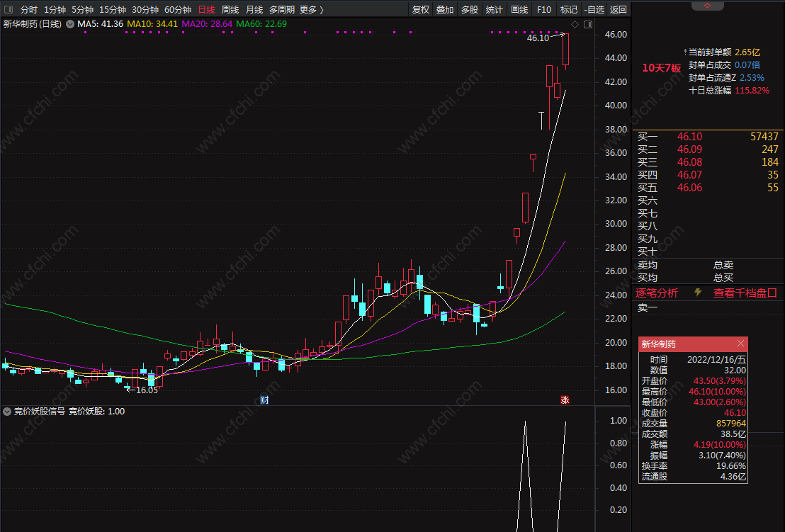Click the MA60: 22.69 label
The width and height of the screenshot is (785, 532).
click(x=261, y=24)
